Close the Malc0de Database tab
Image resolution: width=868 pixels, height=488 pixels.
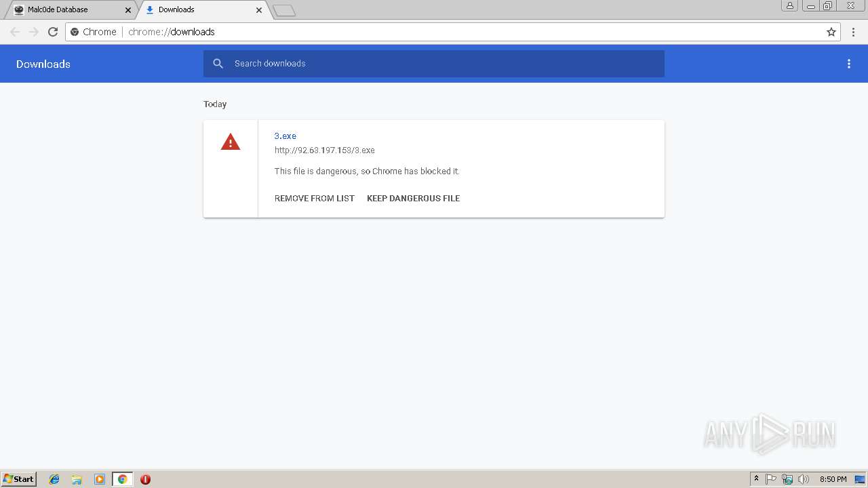coord(128,10)
